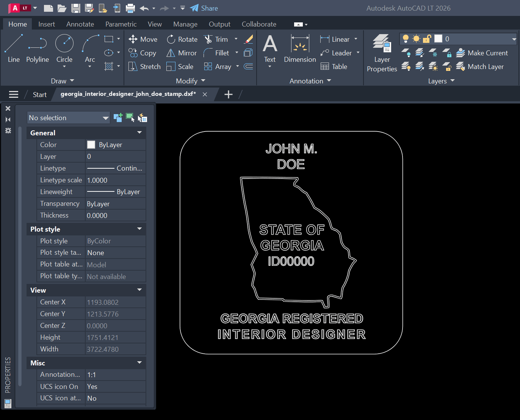Pick the Fillet tool
The height and width of the screenshot is (420, 520).
point(216,53)
